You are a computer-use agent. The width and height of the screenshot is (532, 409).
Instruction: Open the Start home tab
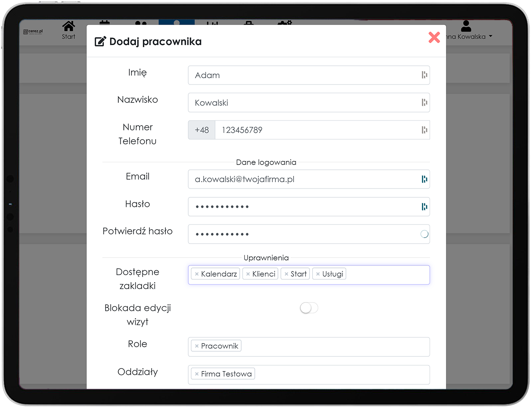(68, 30)
